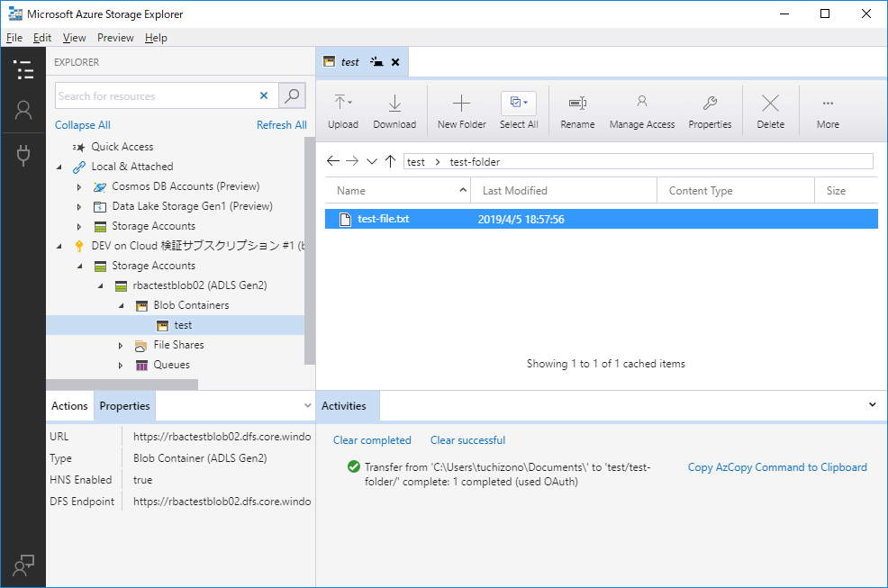
Task: Sort by the Name column header
Action: coord(398,191)
